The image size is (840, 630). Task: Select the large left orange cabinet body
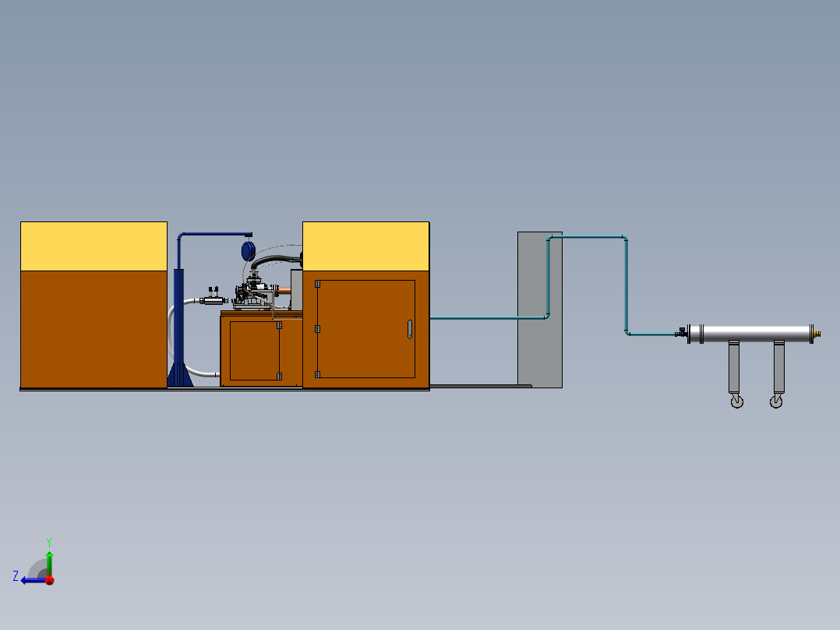coord(94,329)
